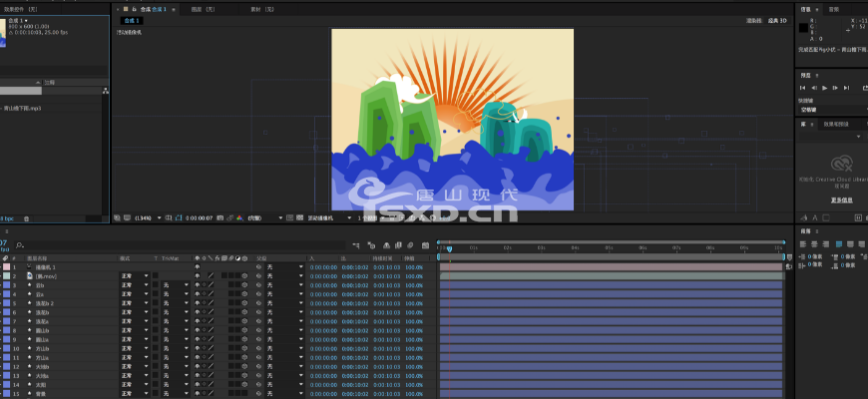Toggle preserve transparency box for layer 4
868x399 pixels.
click(156, 294)
